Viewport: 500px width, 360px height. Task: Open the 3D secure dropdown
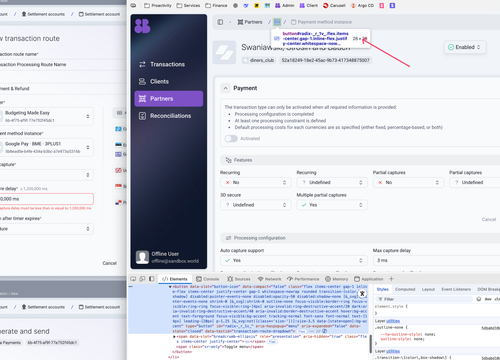pos(256,205)
